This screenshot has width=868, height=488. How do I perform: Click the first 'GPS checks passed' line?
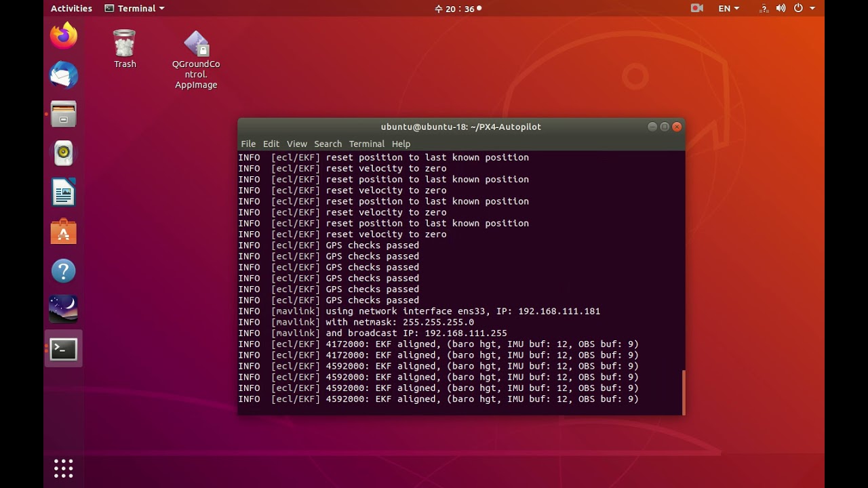point(328,245)
